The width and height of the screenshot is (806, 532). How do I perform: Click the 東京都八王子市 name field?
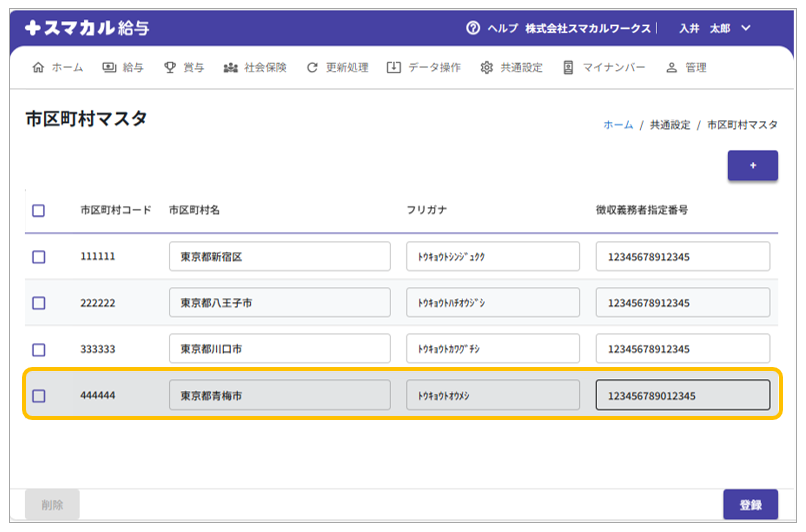pyautogui.click(x=279, y=303)
